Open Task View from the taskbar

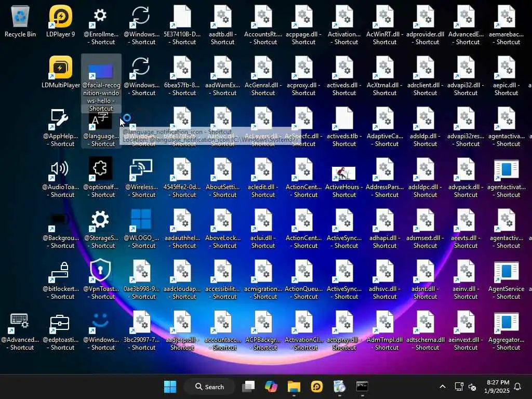(248, 387)
